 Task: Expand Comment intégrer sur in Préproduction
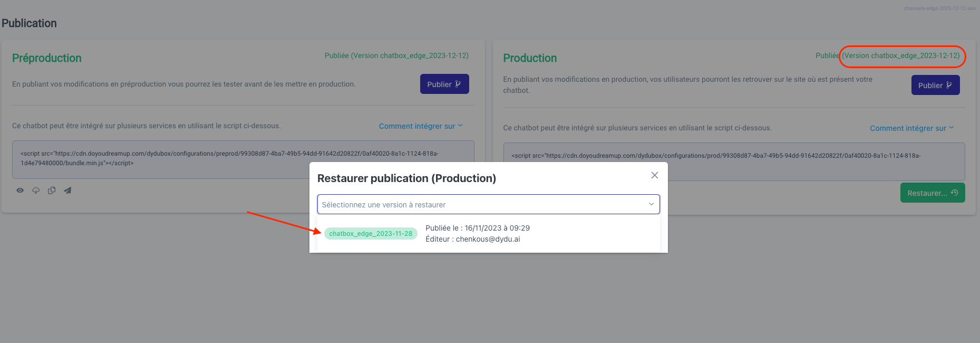click(x=421, y=126)
